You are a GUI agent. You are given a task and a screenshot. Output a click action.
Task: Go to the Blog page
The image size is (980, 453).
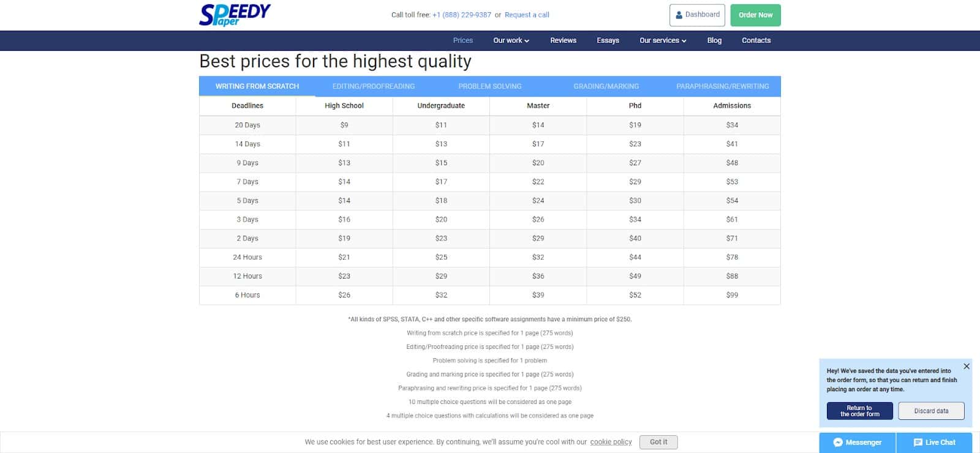[x=714, y=40]
